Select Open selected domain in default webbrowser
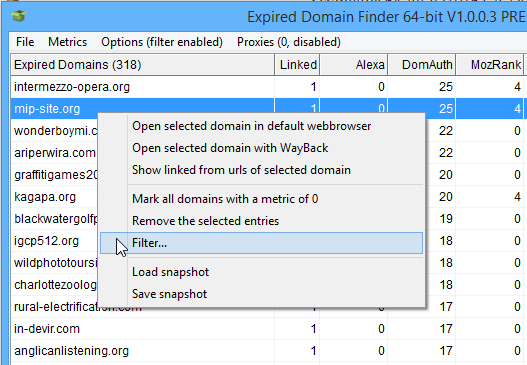Screen dimensions: 527x365 click(x=261, y=126)
